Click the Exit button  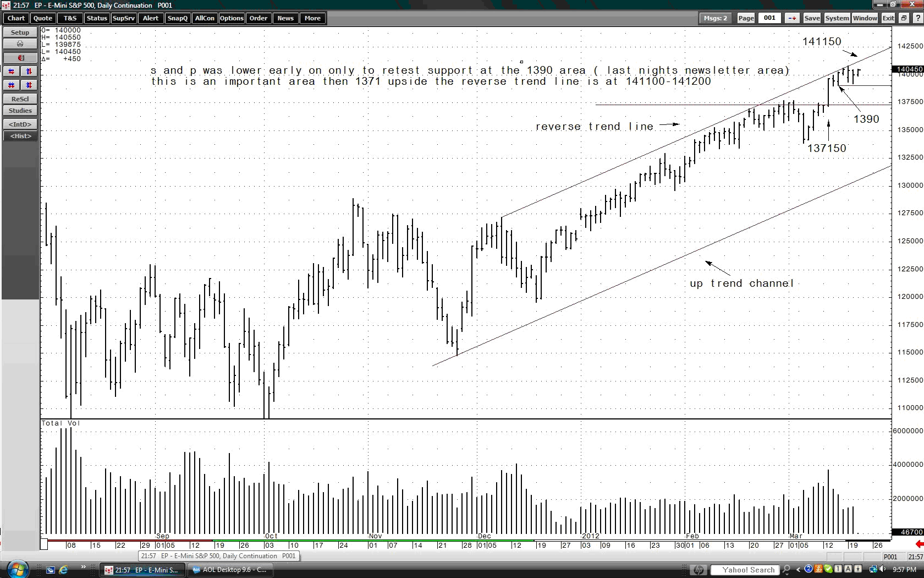[x=888, y=18]
